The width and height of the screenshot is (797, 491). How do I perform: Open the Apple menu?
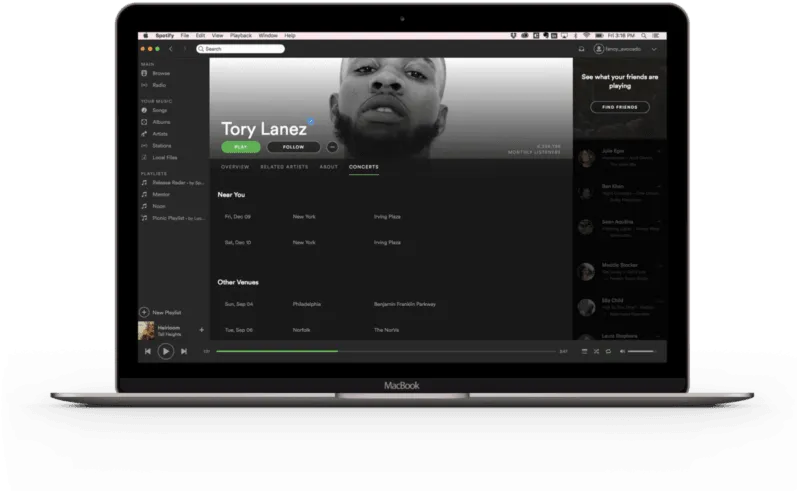pos(145,36)
